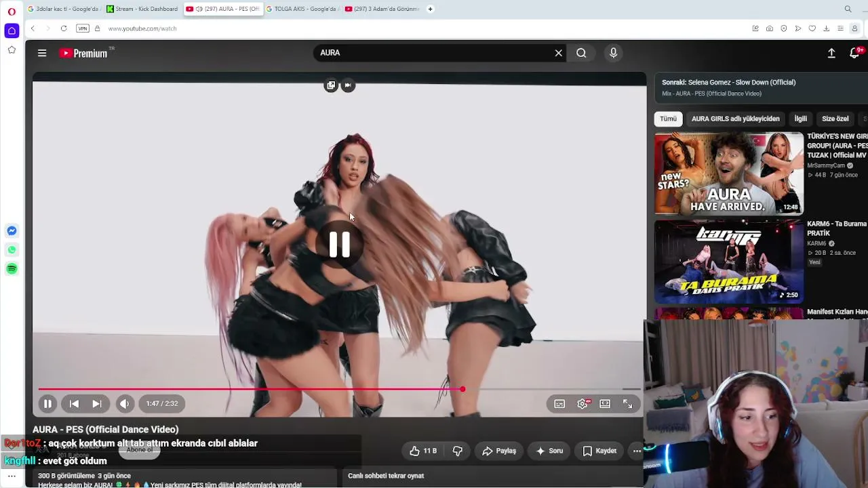
Task: Start voice search with microphone icon
Action: 613,53
